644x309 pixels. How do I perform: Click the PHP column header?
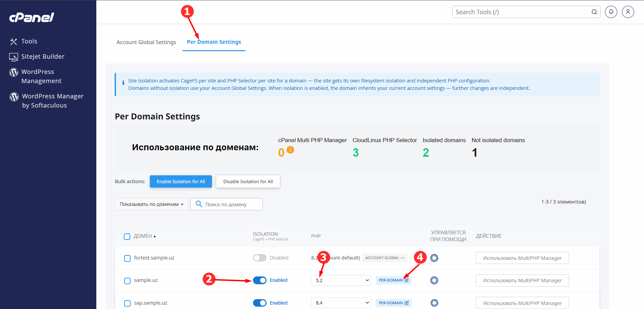[316, 236]
